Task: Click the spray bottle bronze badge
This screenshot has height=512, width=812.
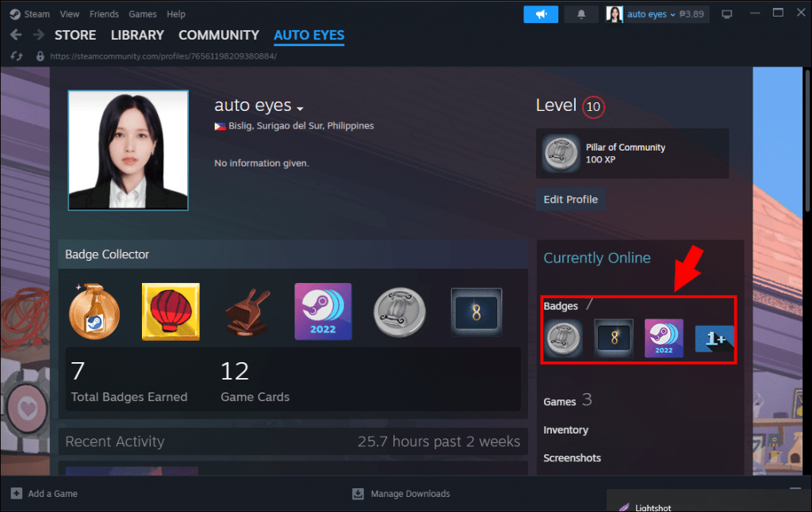Action: (94, 311)
